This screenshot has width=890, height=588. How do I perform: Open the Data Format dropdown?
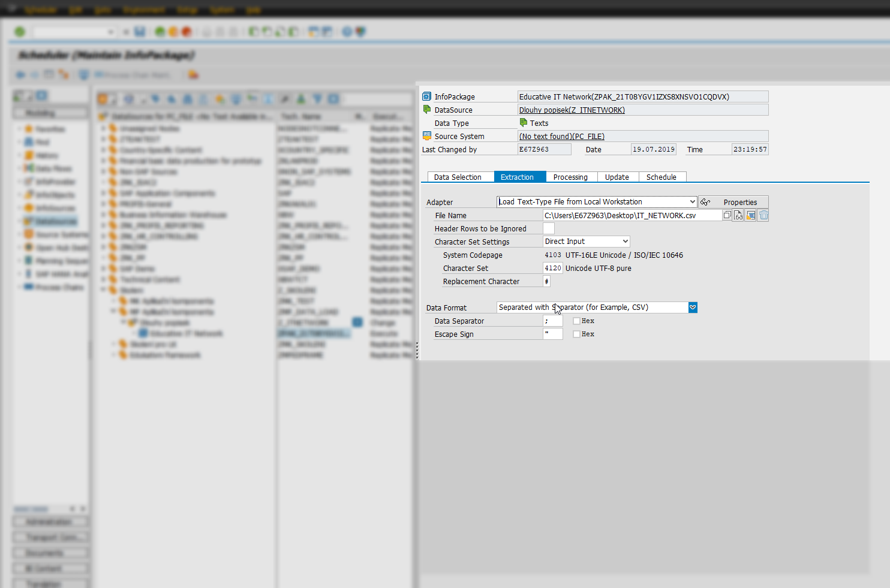click(x=693, y=307)
